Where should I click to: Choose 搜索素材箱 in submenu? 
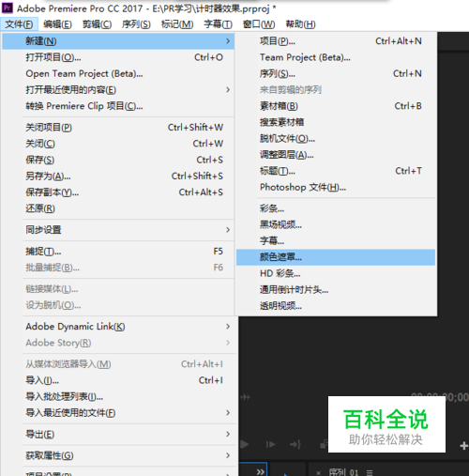pyautogui.click(x=336, y=122)
